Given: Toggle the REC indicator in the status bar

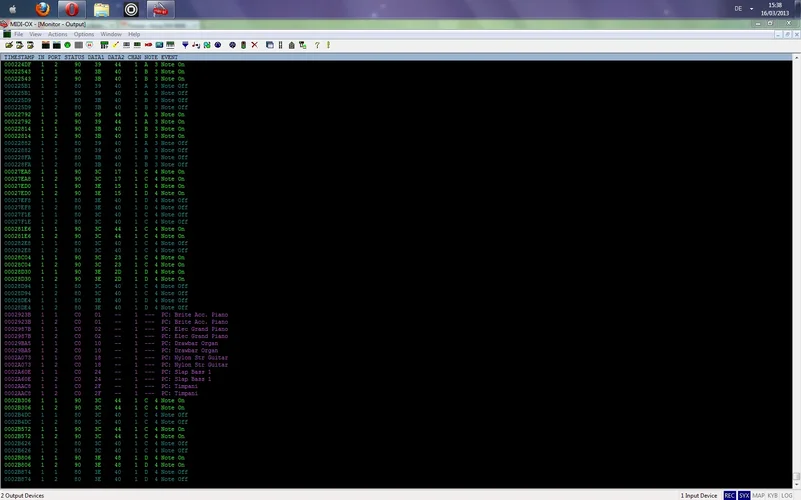Looking at the screenshot, I should pos(729,495).
